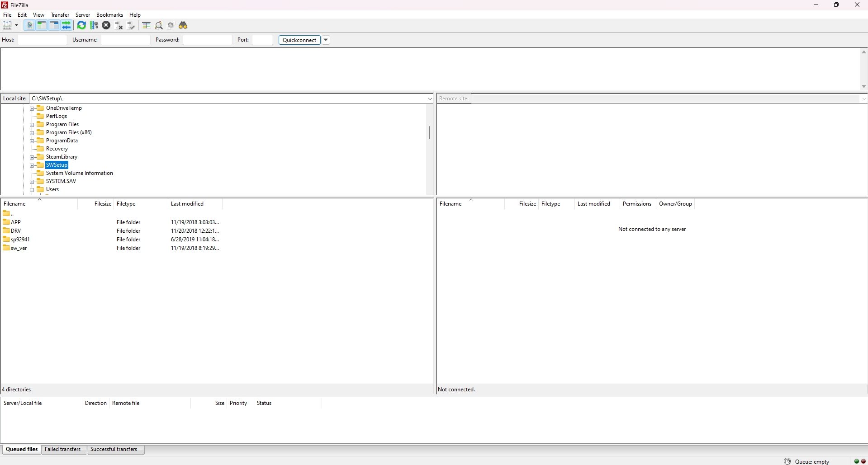
Task: Sort local list by Filesize column
Action: (95, 204)
